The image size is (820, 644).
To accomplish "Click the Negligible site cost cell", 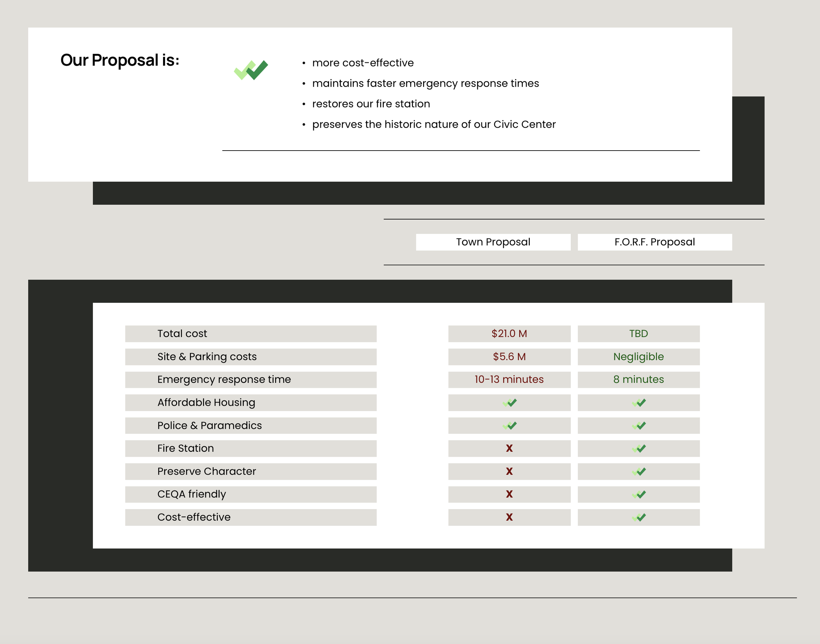I will [x=639, y=357].
